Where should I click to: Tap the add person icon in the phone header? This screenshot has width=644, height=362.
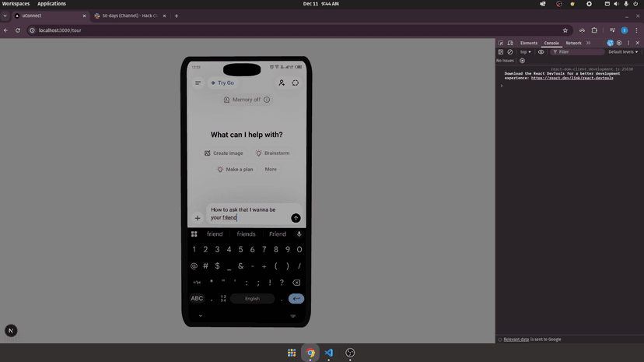tap(282, 83)
